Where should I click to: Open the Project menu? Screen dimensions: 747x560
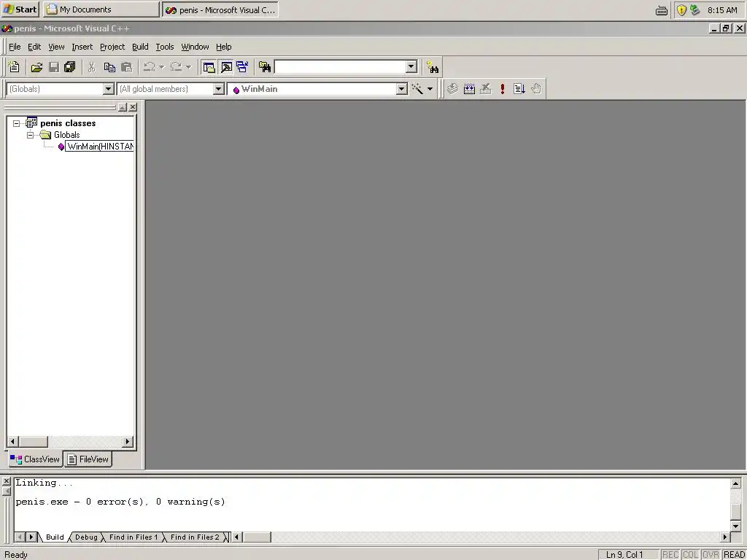pos(112,47)
